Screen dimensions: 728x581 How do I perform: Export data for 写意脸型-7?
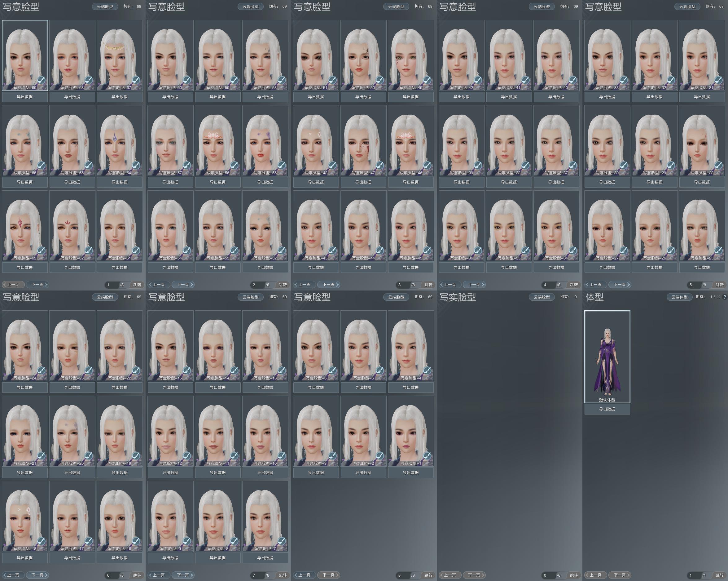point(265,558)
